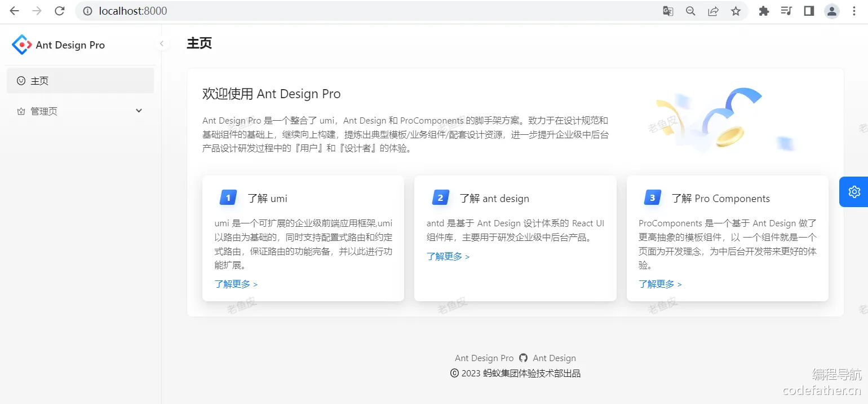Click the Ant Design Pro sidebar title
The width and height of the screenshot is (868, 404).
70,45
